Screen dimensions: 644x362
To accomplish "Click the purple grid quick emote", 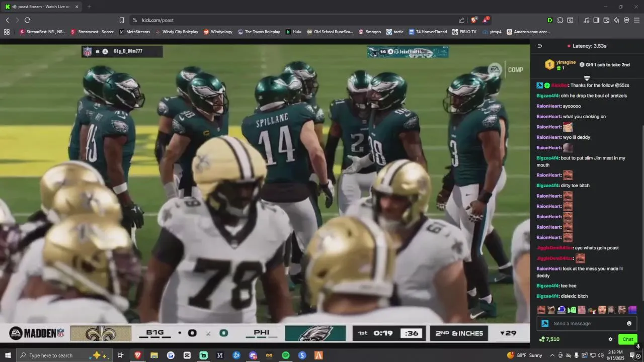I will coord(632,310).
